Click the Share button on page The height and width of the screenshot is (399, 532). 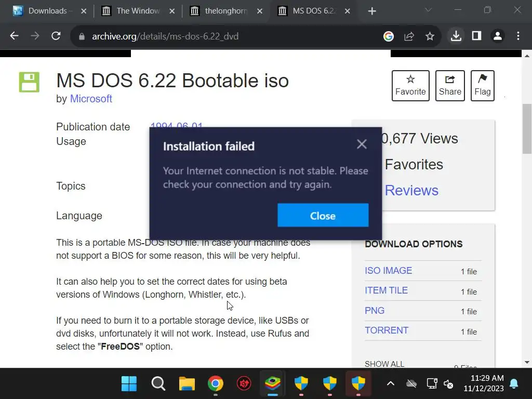coord(450,86)
